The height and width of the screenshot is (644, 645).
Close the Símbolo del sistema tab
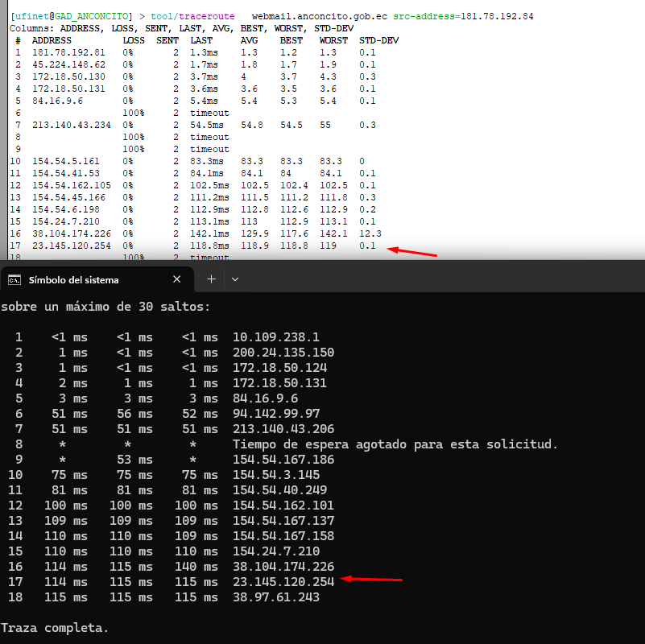pyautogui.click(x=177, y=279)
